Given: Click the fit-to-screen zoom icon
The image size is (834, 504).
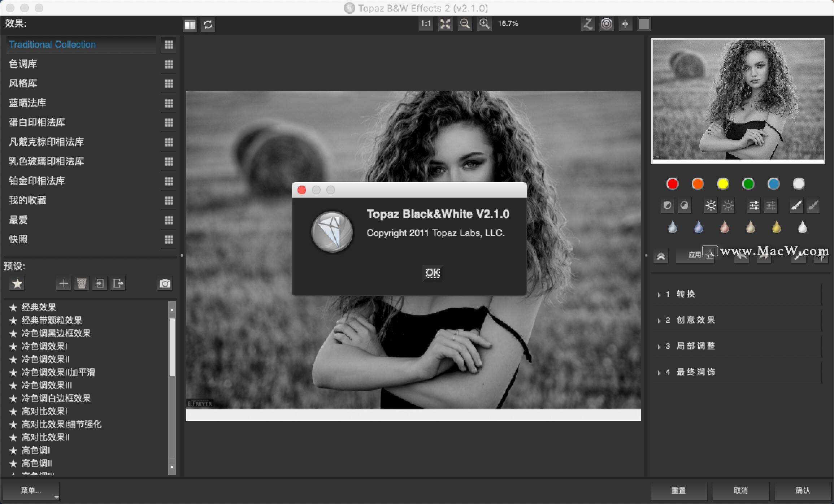Looking at the screenshot, I should (445, 24).
